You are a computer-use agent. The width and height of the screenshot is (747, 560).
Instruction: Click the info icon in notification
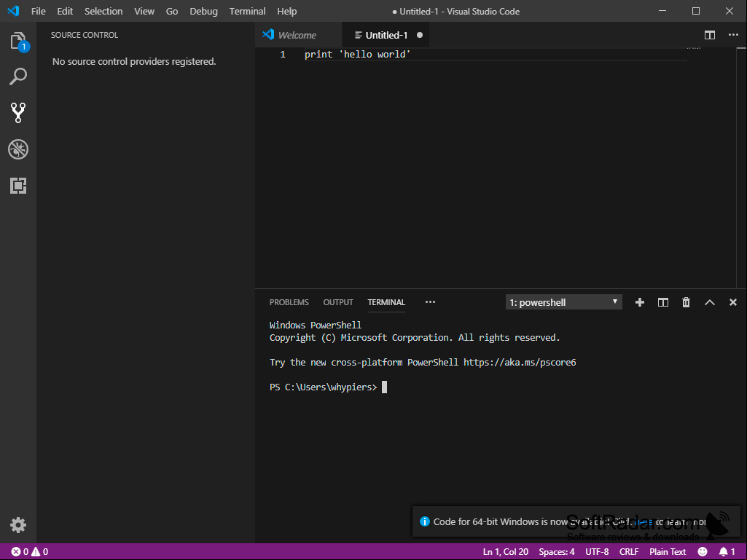click(x=424, y=521)
